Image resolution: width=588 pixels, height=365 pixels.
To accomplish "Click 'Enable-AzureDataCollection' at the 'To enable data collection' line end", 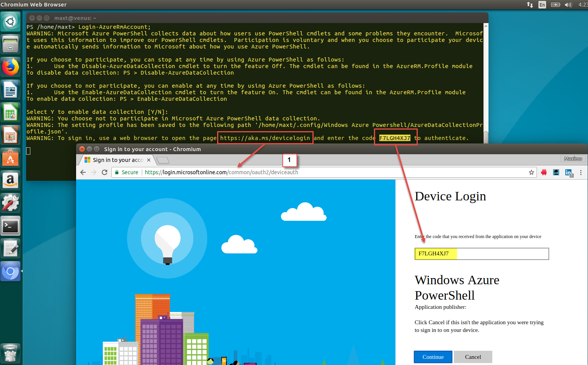I will [182, 99].
